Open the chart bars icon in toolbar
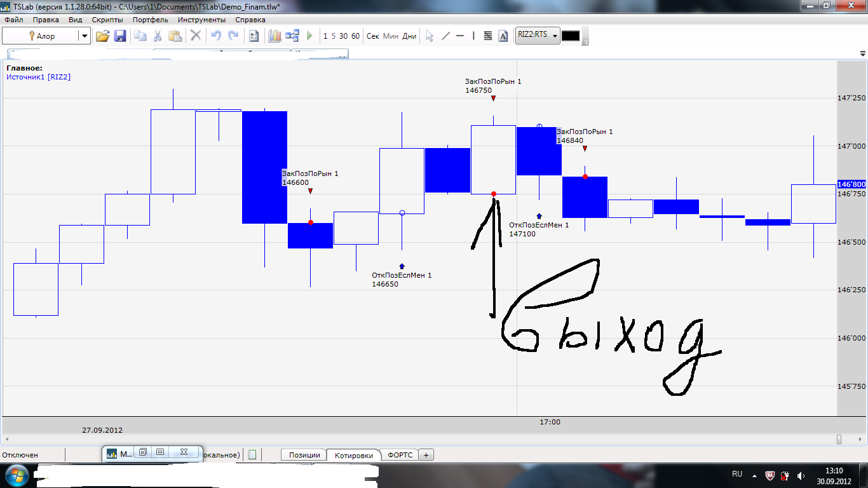Viewport: 868px width, 488px height. [x=275, y=36]
